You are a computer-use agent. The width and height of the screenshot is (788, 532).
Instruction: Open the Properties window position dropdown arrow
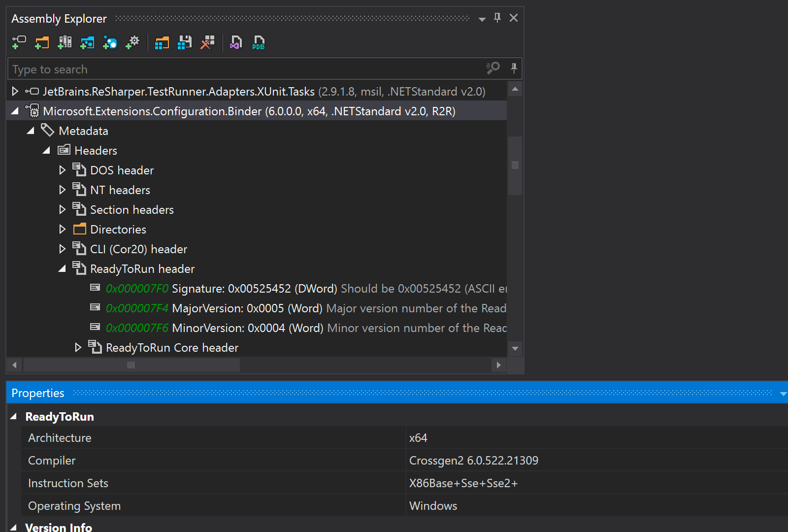tap(783, 394)
